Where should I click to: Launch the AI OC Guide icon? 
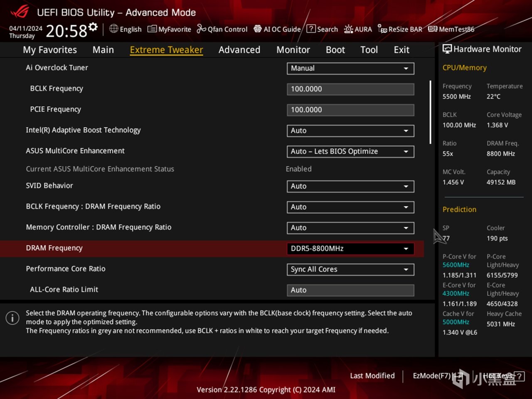[x=258, y=29]
